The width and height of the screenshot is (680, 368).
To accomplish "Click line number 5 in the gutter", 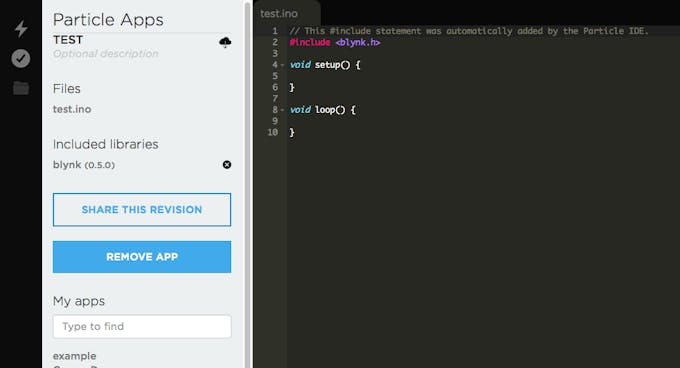I will click(x=275, y=76).
